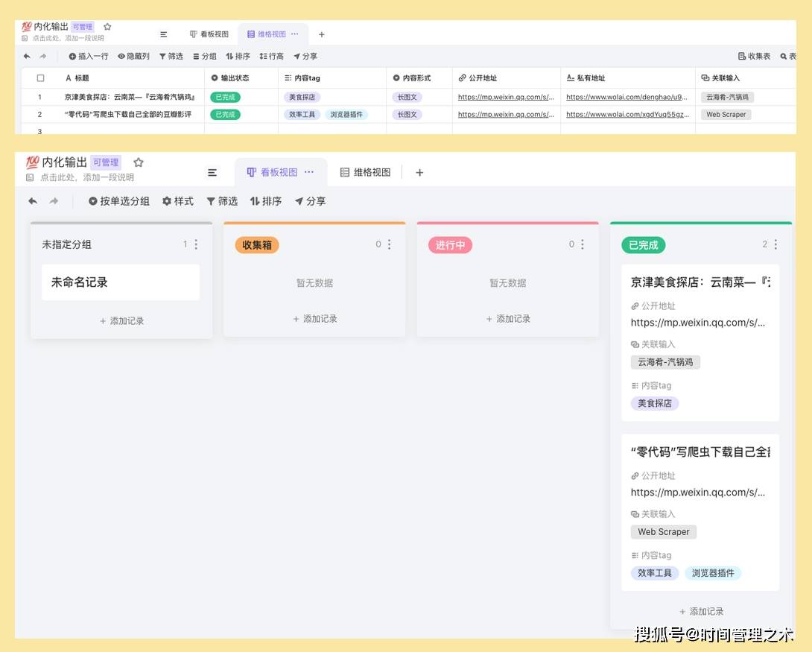Image resolution: width=812 pixels, height=652 pixels.
Task: Open 按单选分组 grouping dropdown in kanban toolbar
Action: coord(119,201)
